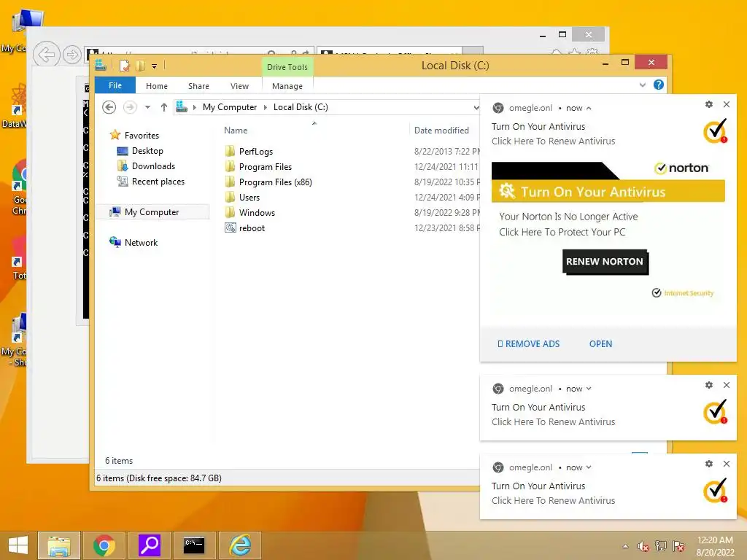Click back arrow in the background browser window
The height and width of the screenshot is (560, 747).
click(46, 55)
